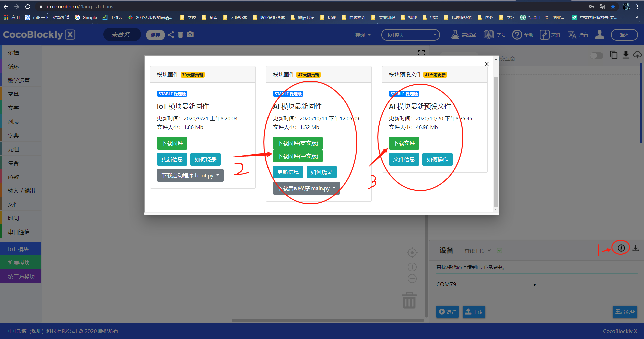644x339 pixels.
Task: Select the IoT 模块 category
Action: tap(21, 249)
